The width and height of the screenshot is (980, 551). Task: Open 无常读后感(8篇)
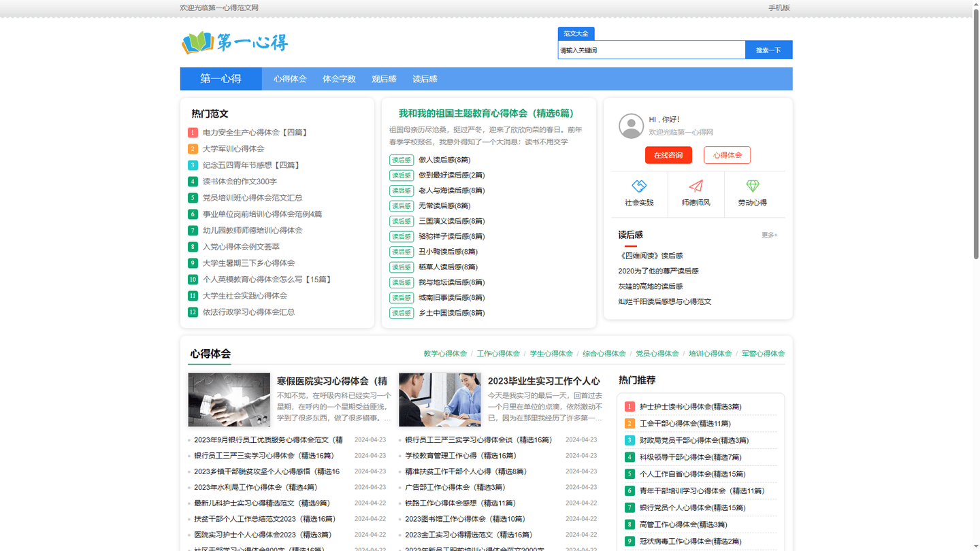point(444,206)
